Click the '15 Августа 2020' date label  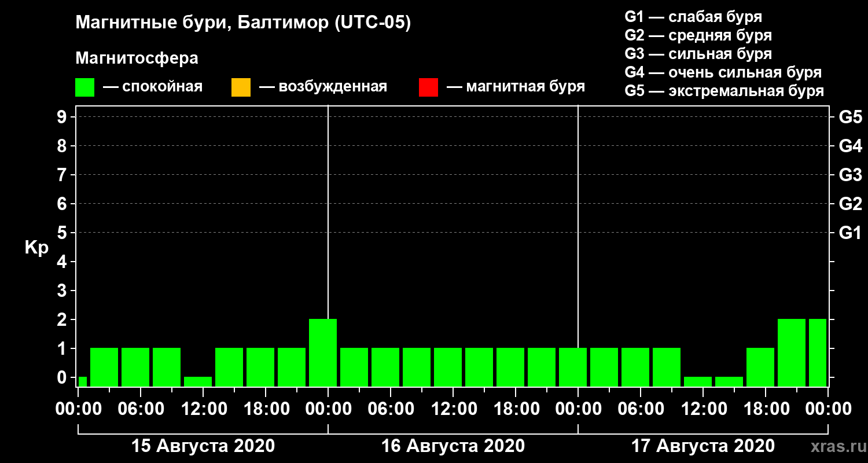(203, 446)
